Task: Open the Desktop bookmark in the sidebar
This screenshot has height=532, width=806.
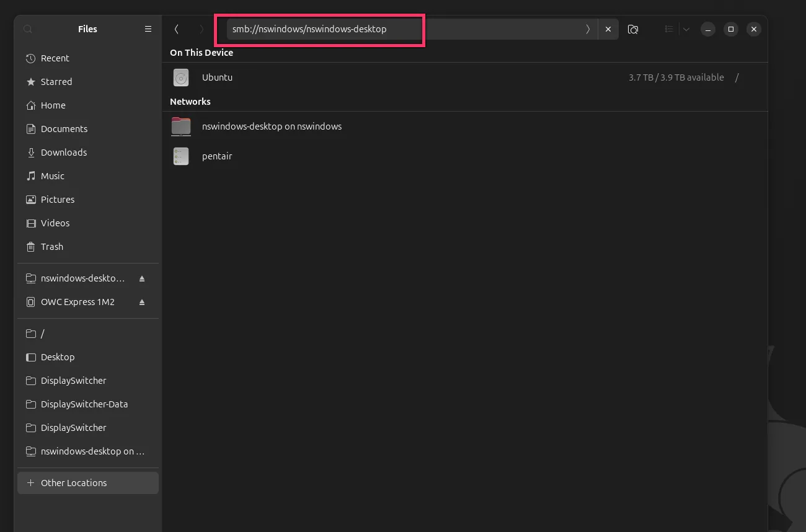Action: click(x=88, y=357)
